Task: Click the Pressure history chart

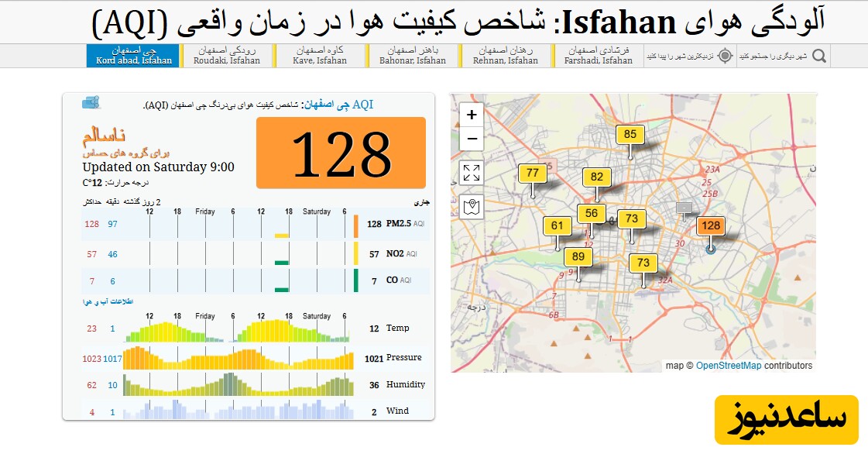Action: (x=238, y=358)
